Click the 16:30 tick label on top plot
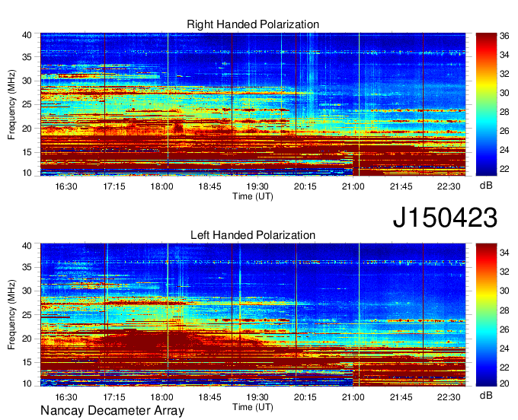This screenshot has width=518, height=420. tap(66, 186)
